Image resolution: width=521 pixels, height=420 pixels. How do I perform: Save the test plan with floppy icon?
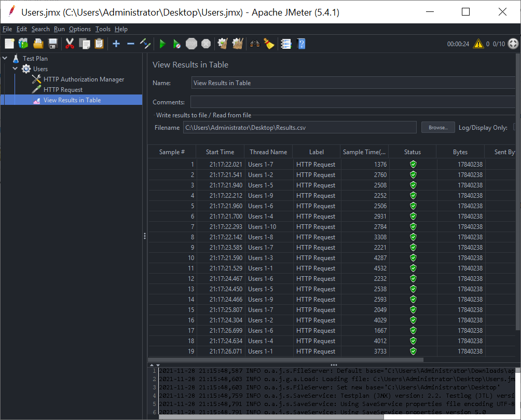coord(53,44)
